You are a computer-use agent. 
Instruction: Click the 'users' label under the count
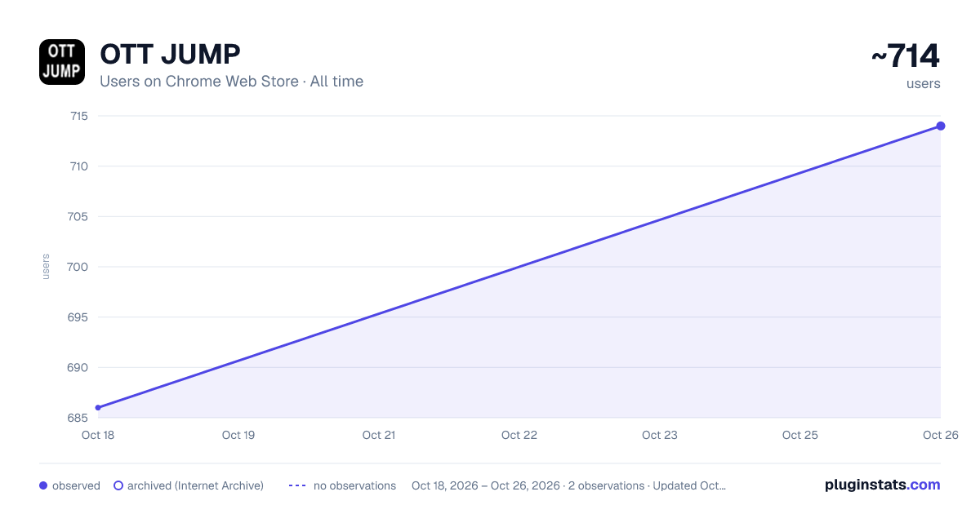(x=924, y=83)
